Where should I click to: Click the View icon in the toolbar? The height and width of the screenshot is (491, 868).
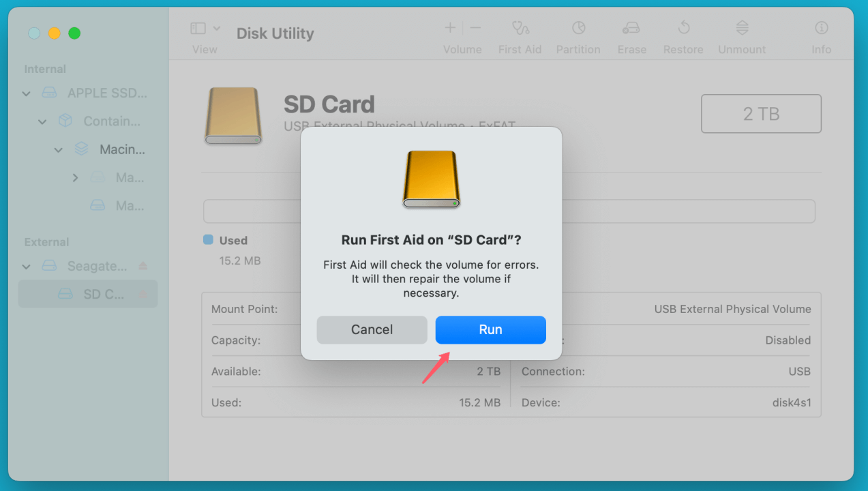tap(196, 27)
